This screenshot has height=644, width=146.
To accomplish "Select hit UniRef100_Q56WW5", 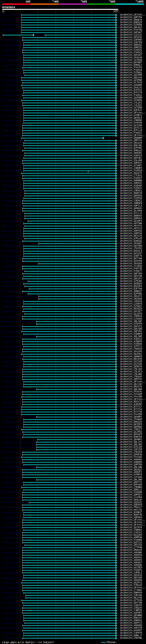I will coord(131,138).
